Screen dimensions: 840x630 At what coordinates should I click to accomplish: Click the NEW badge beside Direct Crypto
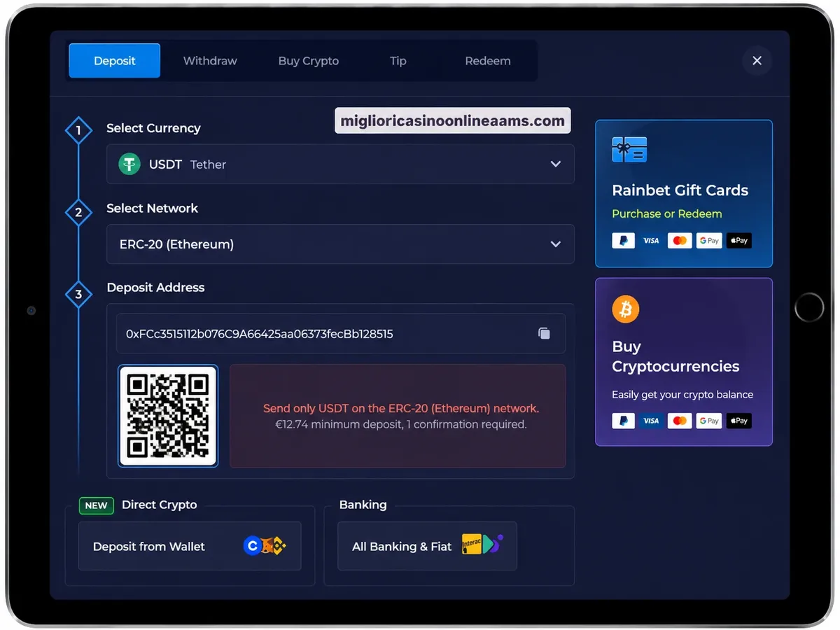[x=97, y=505]
